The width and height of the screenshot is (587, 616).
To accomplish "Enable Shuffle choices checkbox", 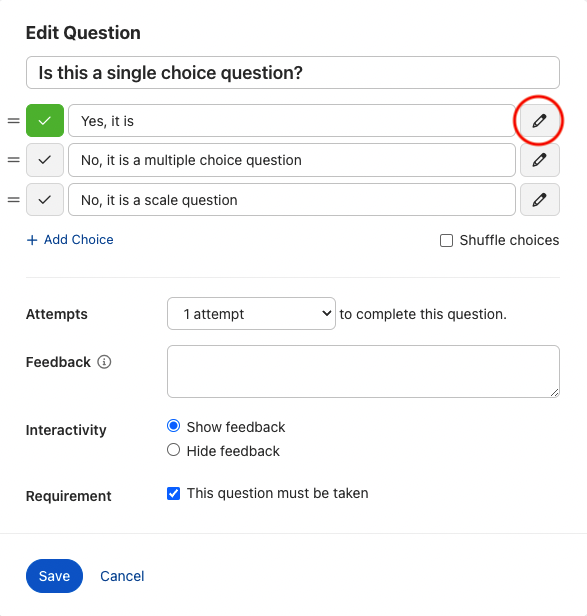I will click(x=446, y=240).
